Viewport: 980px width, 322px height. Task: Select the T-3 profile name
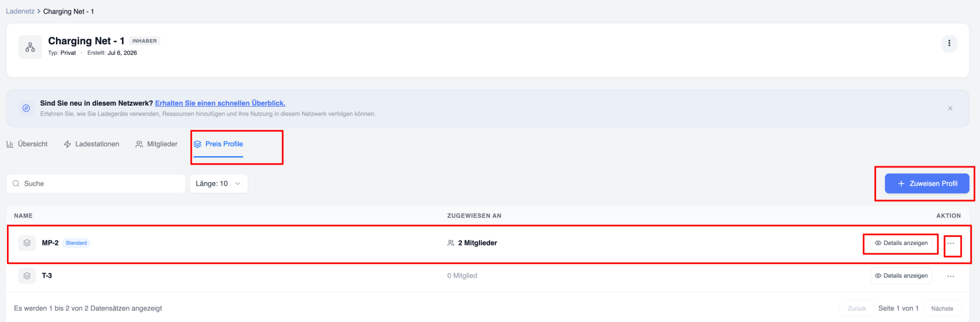[47, 276]
